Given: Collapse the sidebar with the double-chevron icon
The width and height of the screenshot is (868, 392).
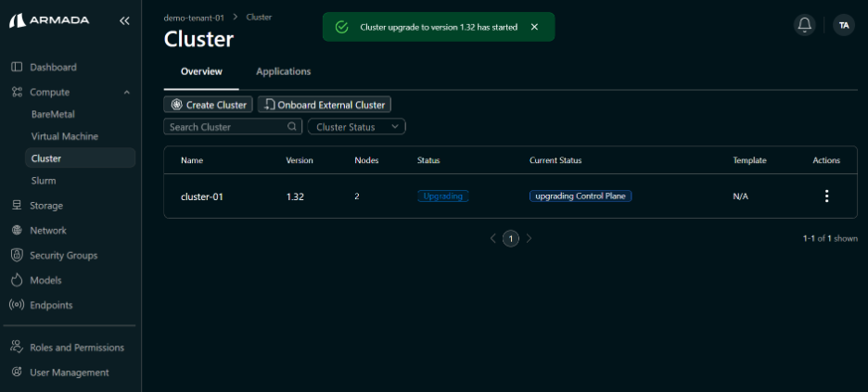Looking at the screenshot, I should click(x=124, y=21).
